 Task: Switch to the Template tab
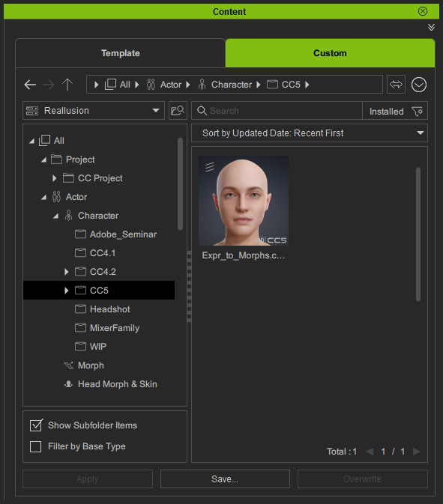point(121,53)
